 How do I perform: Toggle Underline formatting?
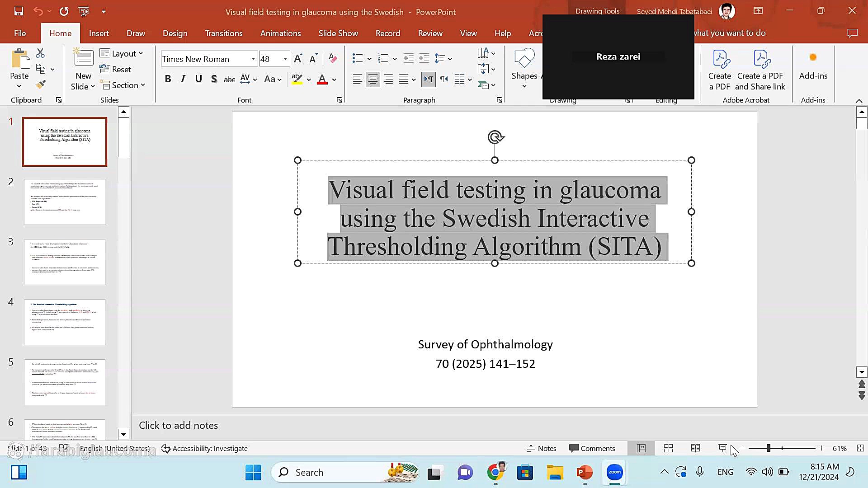tap(198, 79)
